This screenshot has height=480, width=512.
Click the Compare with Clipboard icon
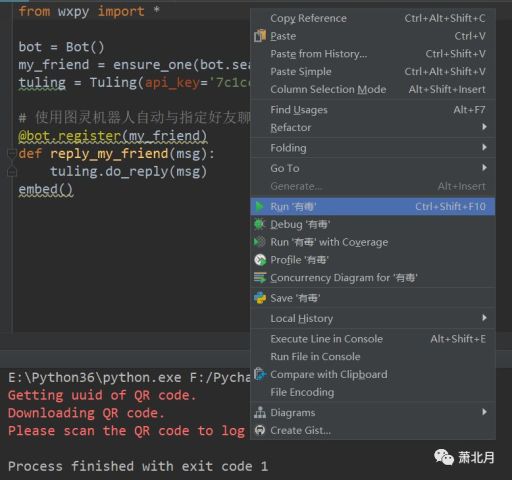click(x=260, y=374)
